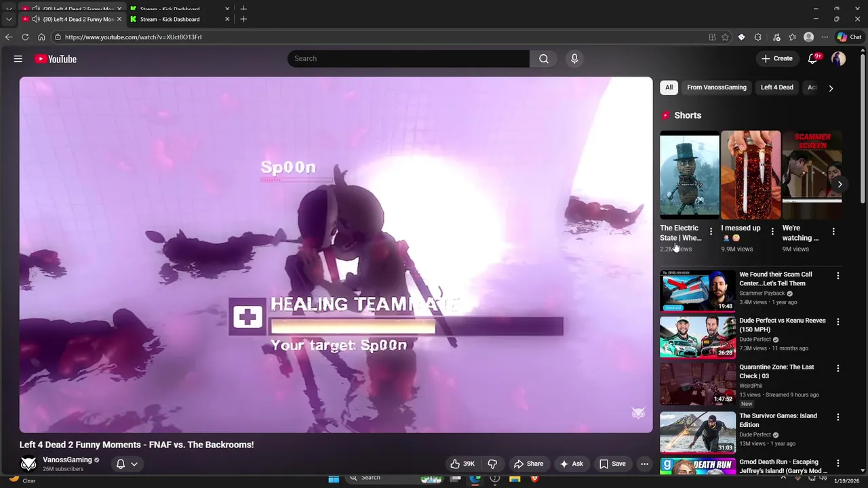Click the search magnifier button
868x488 pixels.
tap(543, 59)
